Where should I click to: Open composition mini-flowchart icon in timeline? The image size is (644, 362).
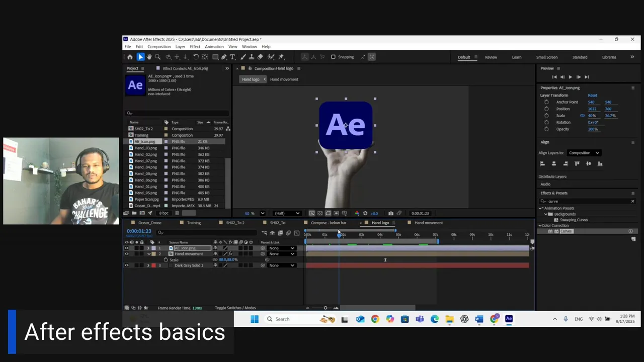tap(264, 233)
